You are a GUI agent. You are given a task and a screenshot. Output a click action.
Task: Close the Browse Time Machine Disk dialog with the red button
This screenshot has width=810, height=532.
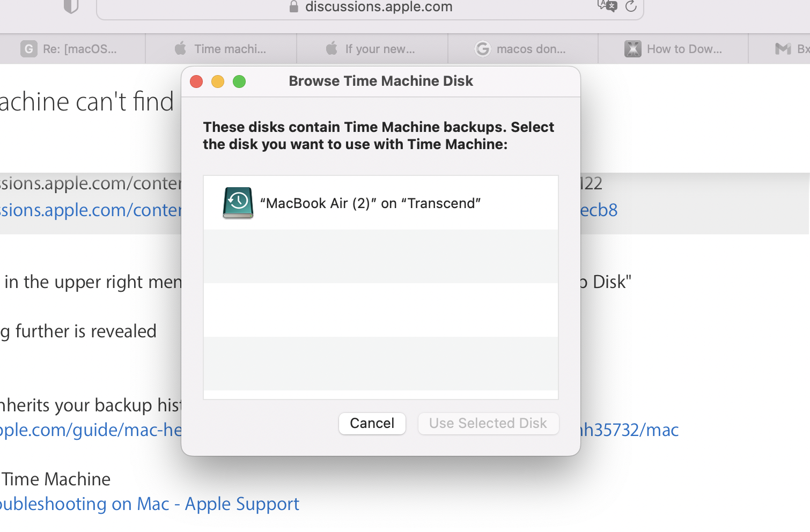tap(196, 82)
